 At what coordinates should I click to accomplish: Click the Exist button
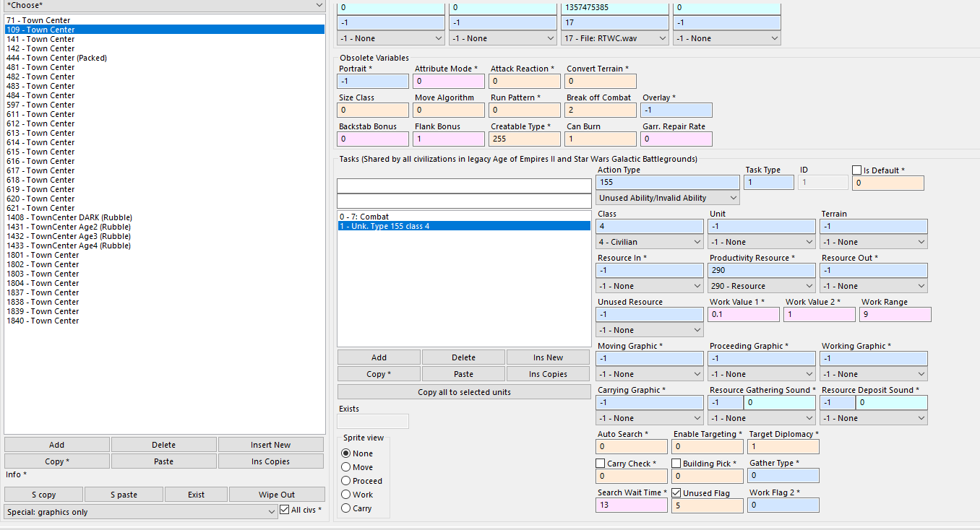click(196, 495)
